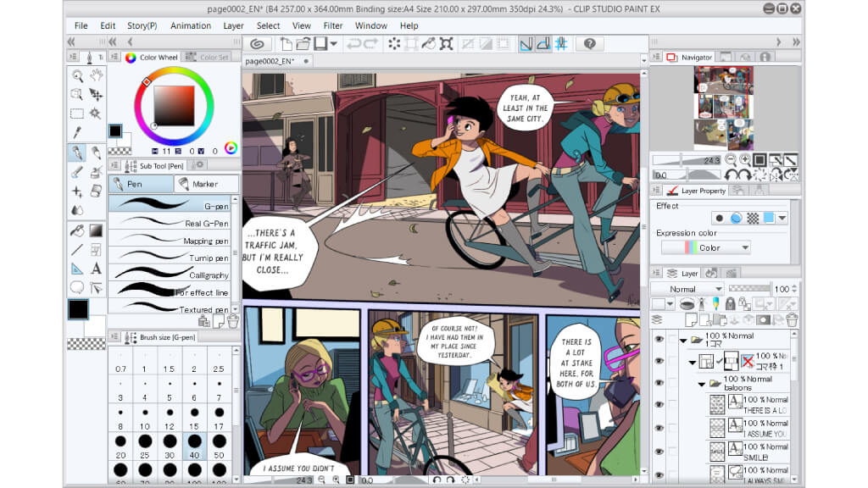
Task: Select the Zoom magnifier tool
Action: 77,76
